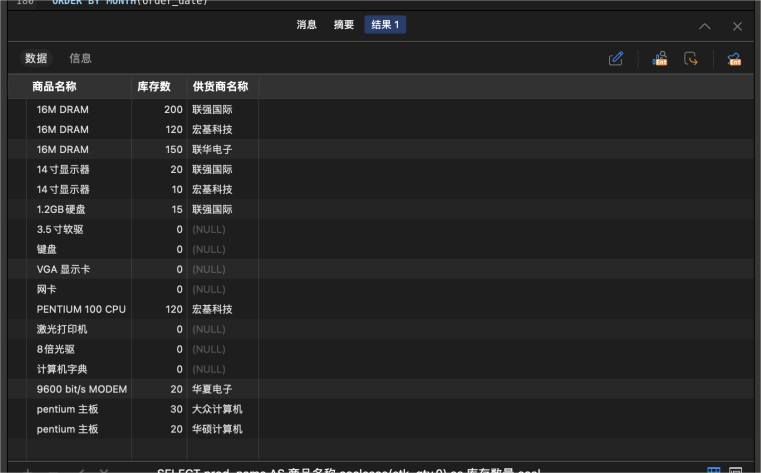Click the 华夏电子 supplier cell
The image size is (761, 473).
(212, 389)
